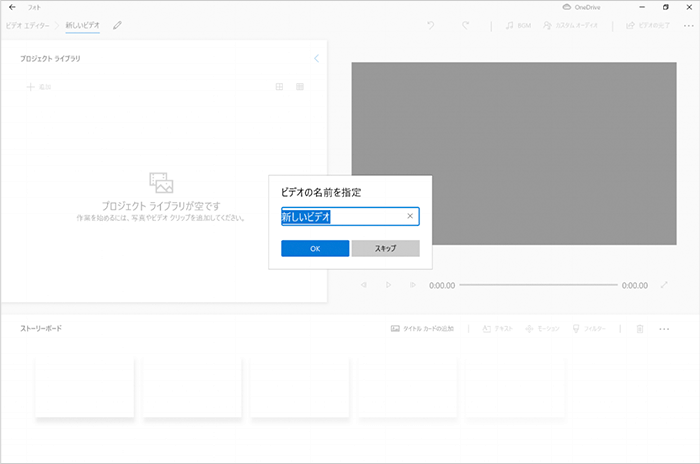Click the undo arrow icon
The image size is (700, 464).
430,25
